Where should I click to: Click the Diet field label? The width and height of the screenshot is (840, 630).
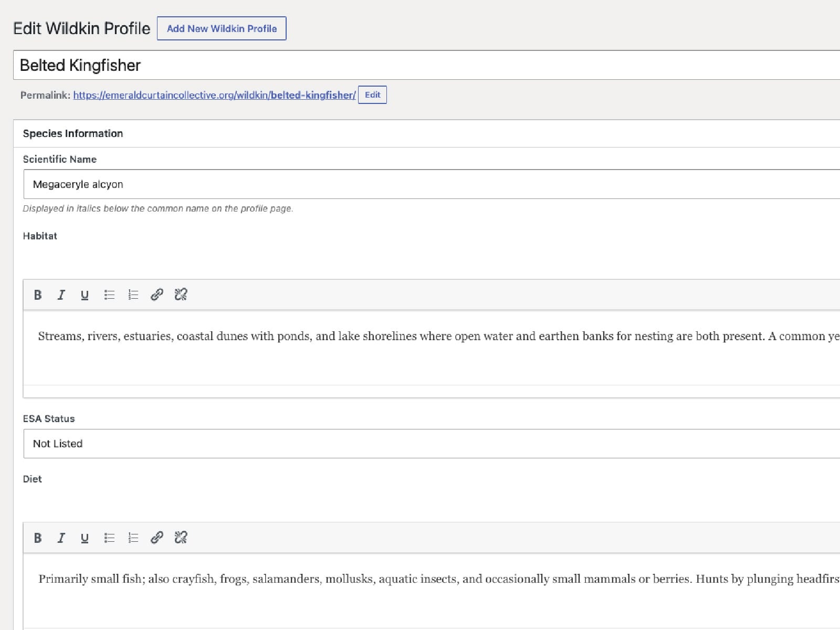click(32, 479)
